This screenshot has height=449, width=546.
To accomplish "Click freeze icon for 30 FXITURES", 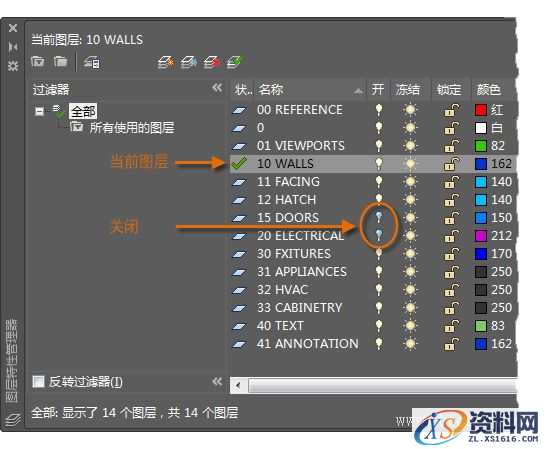I will (410, 254).
